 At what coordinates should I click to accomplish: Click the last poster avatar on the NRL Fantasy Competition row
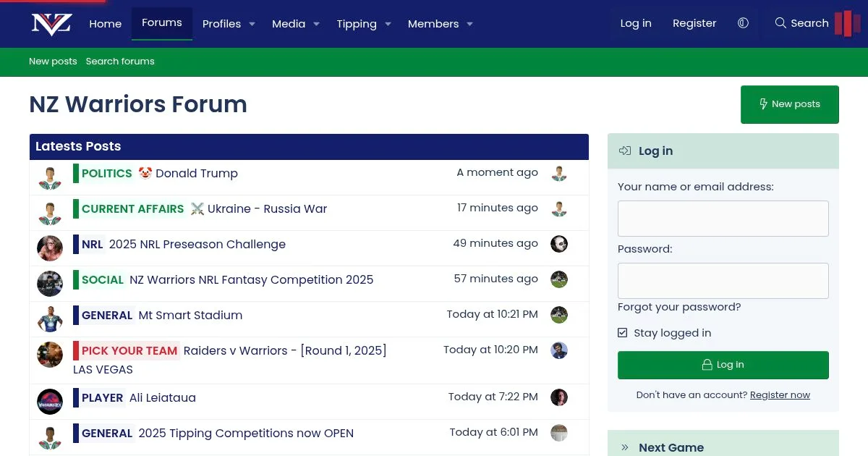558,279
